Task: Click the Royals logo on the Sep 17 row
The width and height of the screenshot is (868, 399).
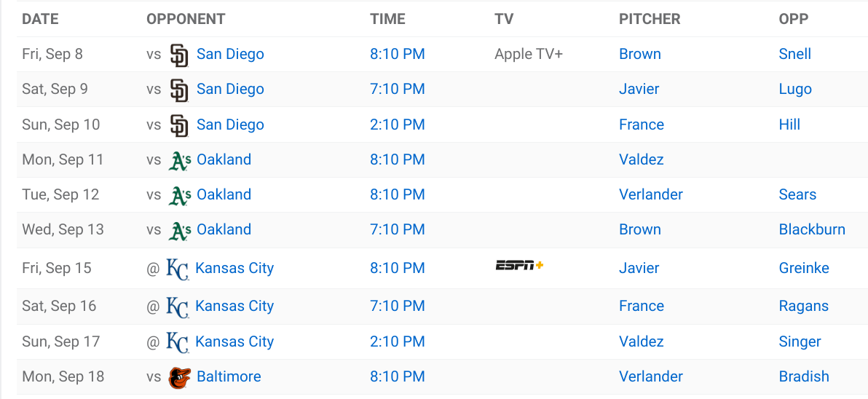Action: click(178, 342)
